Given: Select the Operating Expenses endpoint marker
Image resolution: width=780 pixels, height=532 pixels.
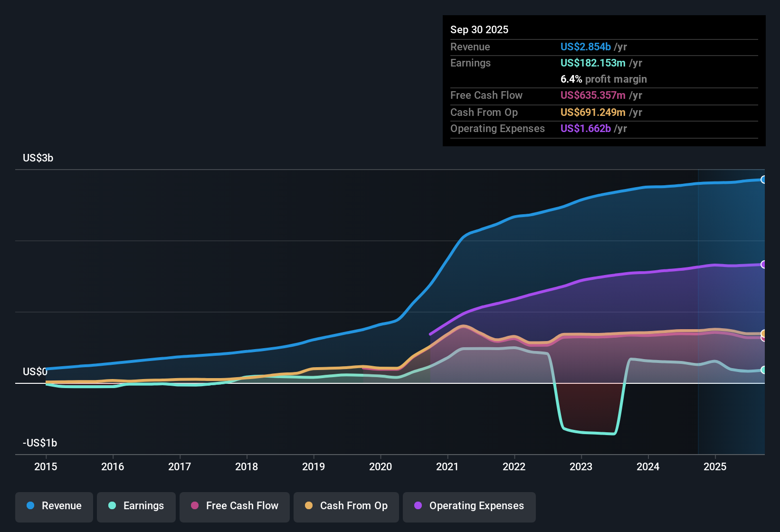Looking at the screenshot, I should point(763,264).
